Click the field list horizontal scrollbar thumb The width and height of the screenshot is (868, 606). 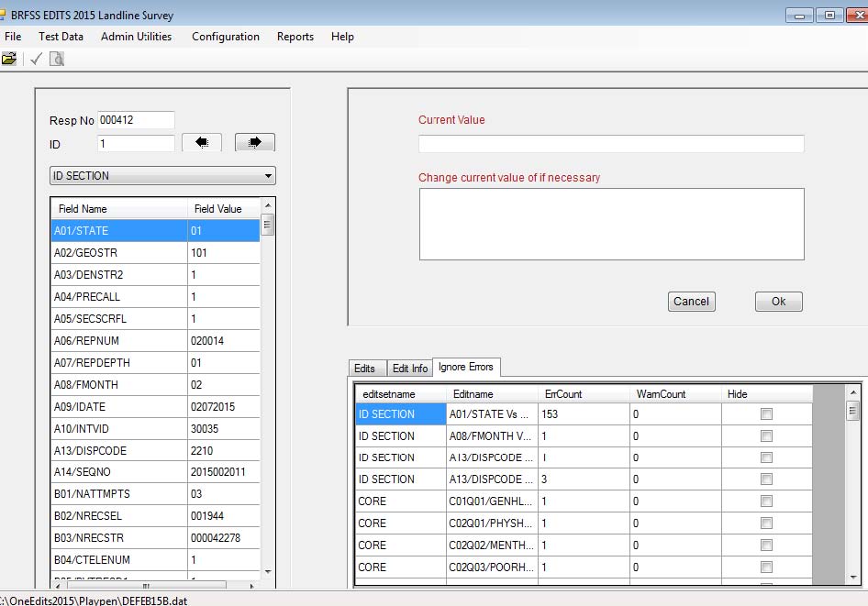tap(145, 585)
